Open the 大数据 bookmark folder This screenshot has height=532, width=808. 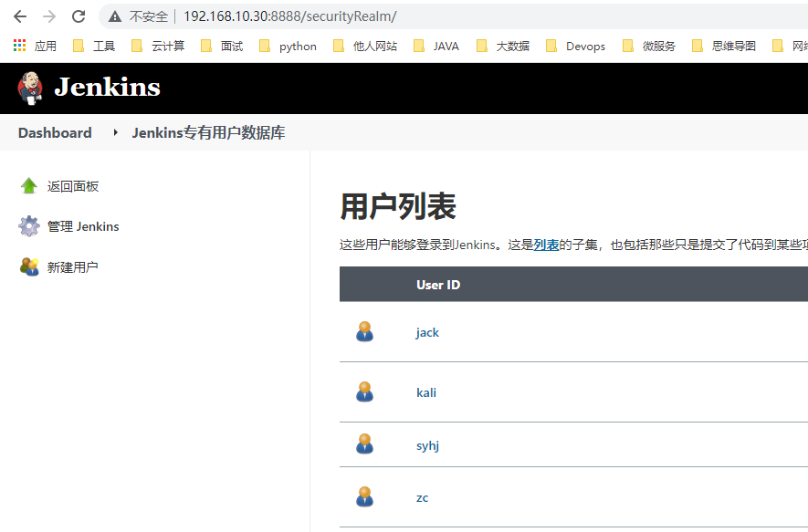(503, 47)
